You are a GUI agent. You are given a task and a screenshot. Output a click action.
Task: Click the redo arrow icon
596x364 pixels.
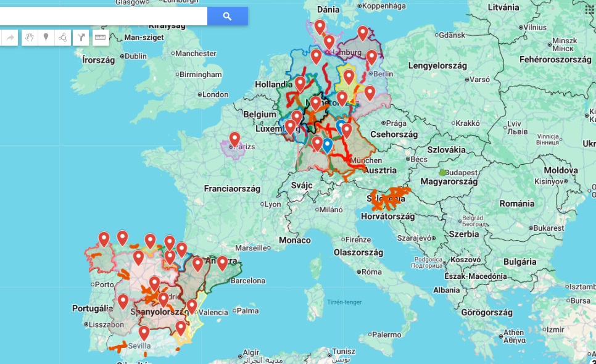coord(10,38)
